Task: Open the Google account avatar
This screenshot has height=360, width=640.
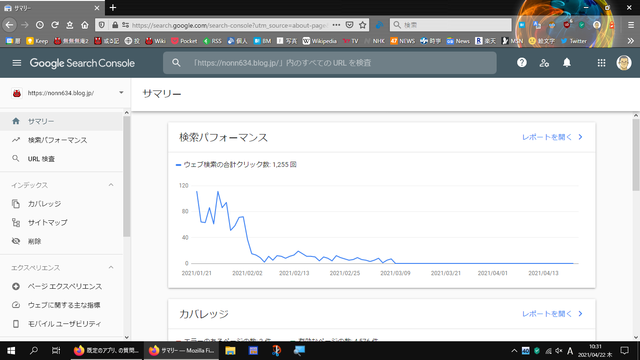Action: click(624, 62)
